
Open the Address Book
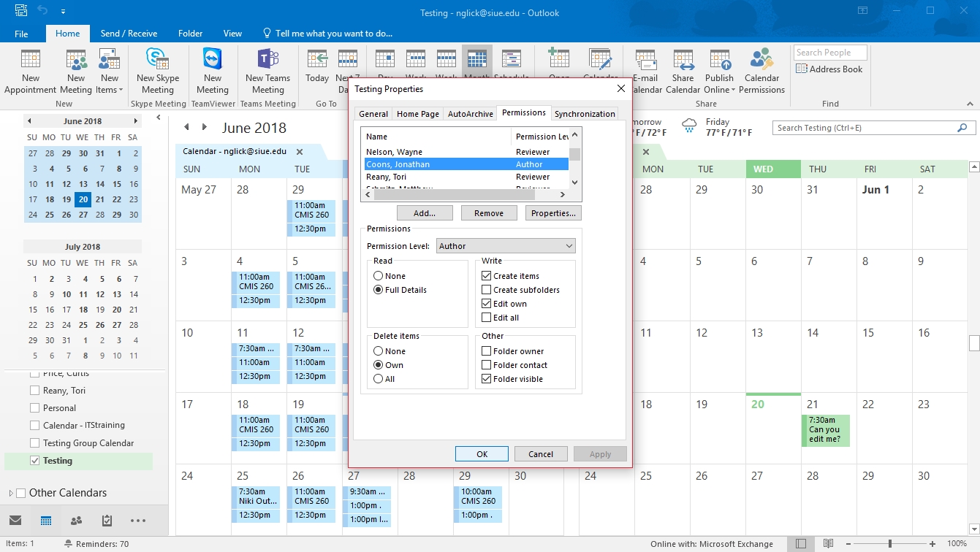click(x=829, y=69)
